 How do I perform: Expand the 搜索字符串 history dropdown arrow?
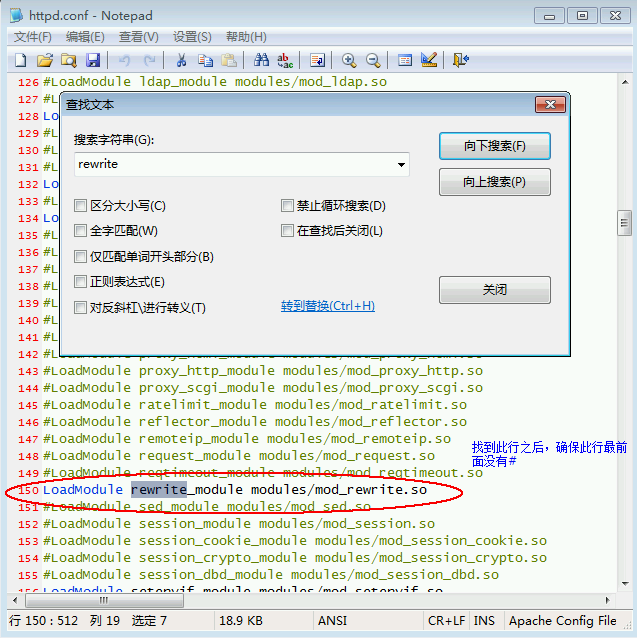pos(401,164)
